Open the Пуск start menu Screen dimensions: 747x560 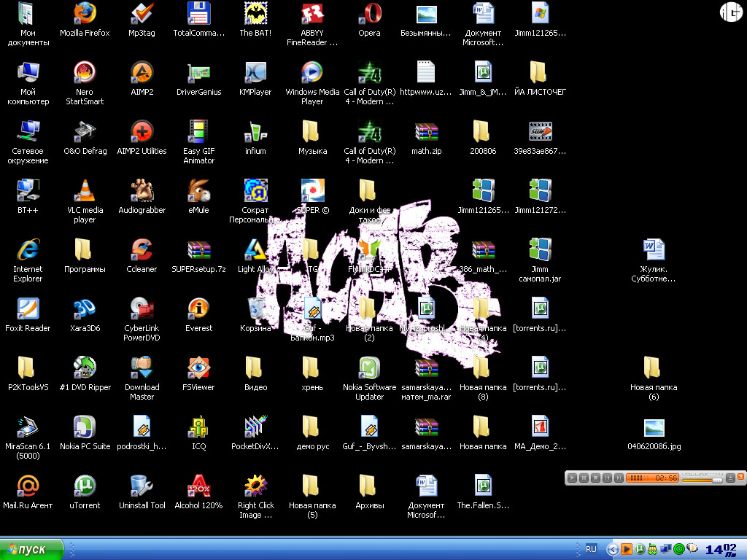tap(31, 550)
